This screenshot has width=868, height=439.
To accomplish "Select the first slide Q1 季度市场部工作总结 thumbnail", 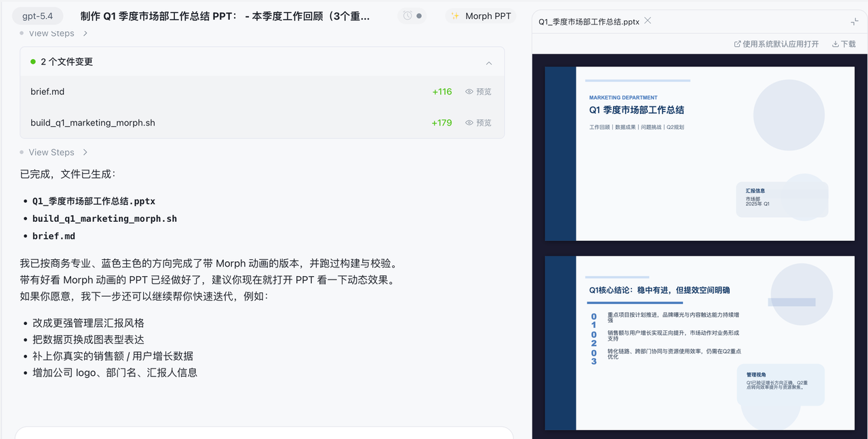I will [700, 153].
